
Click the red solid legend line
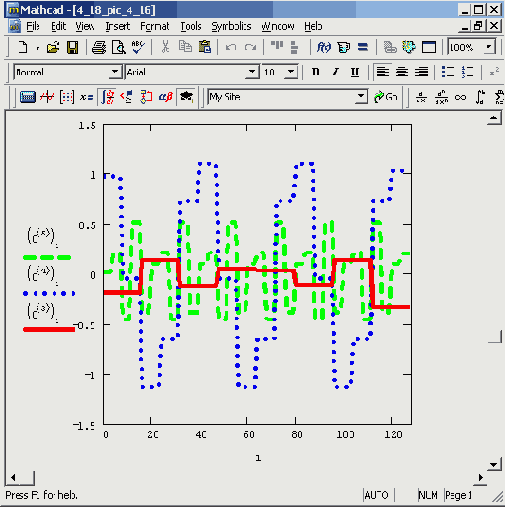pos(49,329)
